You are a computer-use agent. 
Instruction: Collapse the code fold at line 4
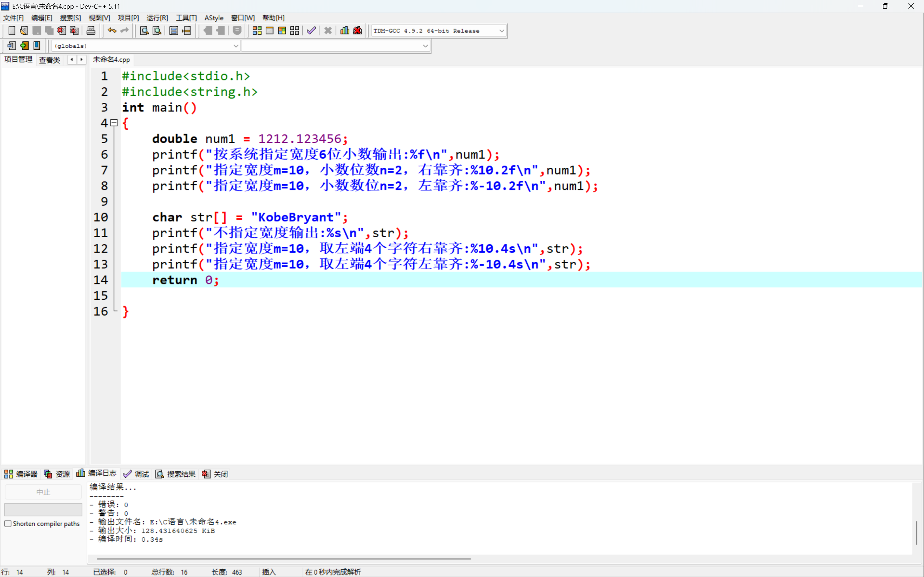[114, 123]
